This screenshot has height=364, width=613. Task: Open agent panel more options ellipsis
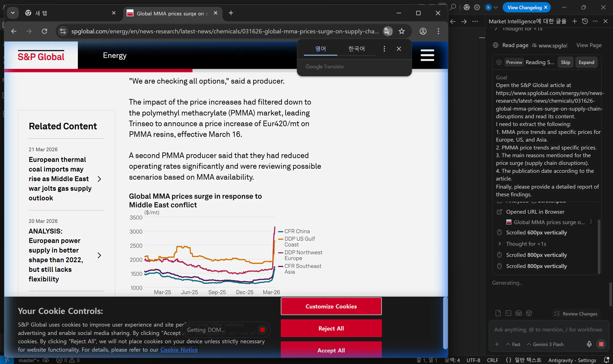click(x=595, y=21)
